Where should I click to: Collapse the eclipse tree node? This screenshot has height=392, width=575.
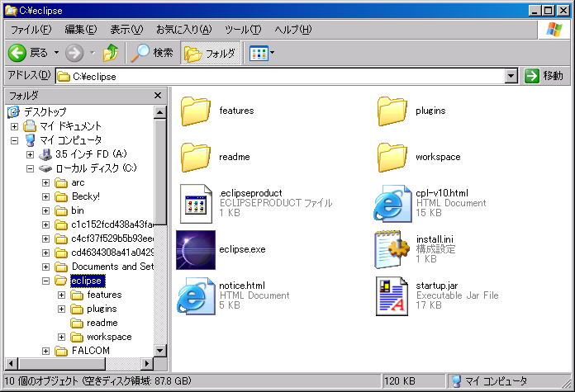45,281
